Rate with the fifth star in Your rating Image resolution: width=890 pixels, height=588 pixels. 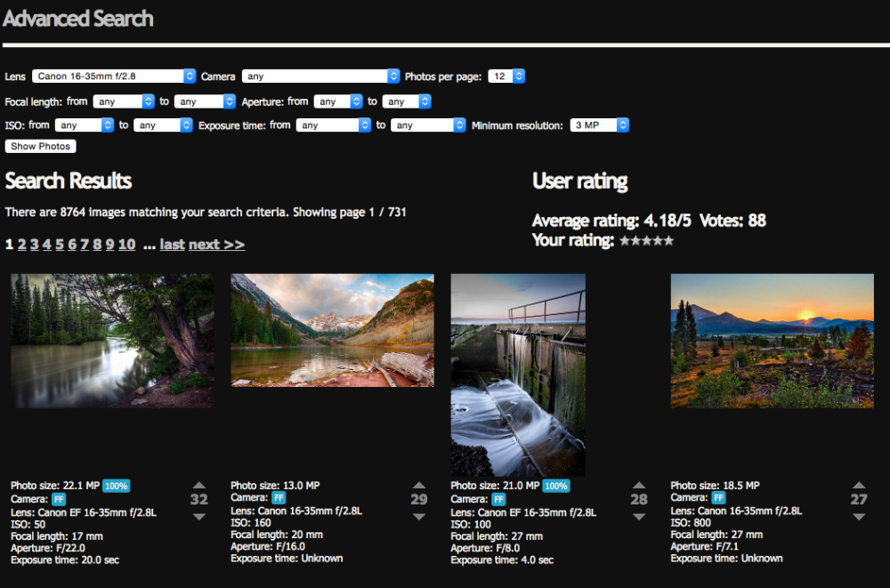point(668,241)
